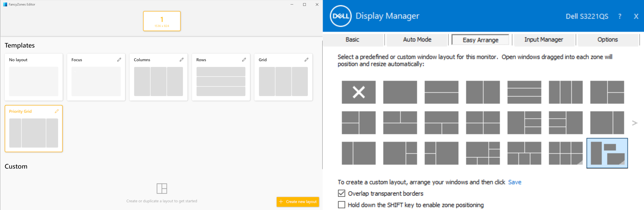The height and width of the screenshot is (210, 644).
Task: Close Dell Display Manager with X
Action: pyautogui.click(x=636, y=17)
